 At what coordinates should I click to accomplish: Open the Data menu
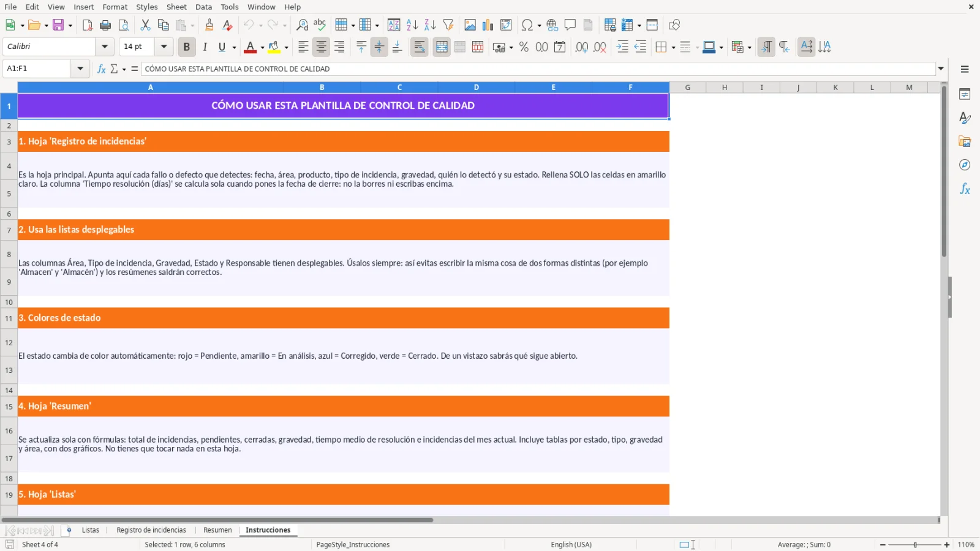point(203,7)
